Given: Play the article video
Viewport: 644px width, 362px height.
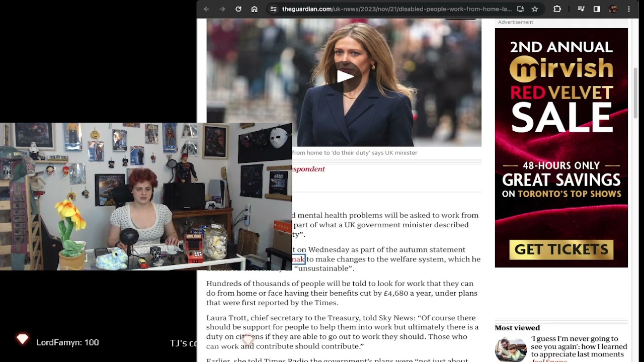Looking at the screenshot, I should pos(345,76).
